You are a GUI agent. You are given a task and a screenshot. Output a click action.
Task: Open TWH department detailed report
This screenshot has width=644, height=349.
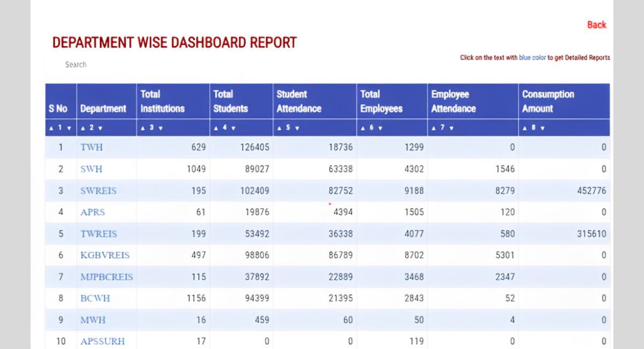[92, 147]
